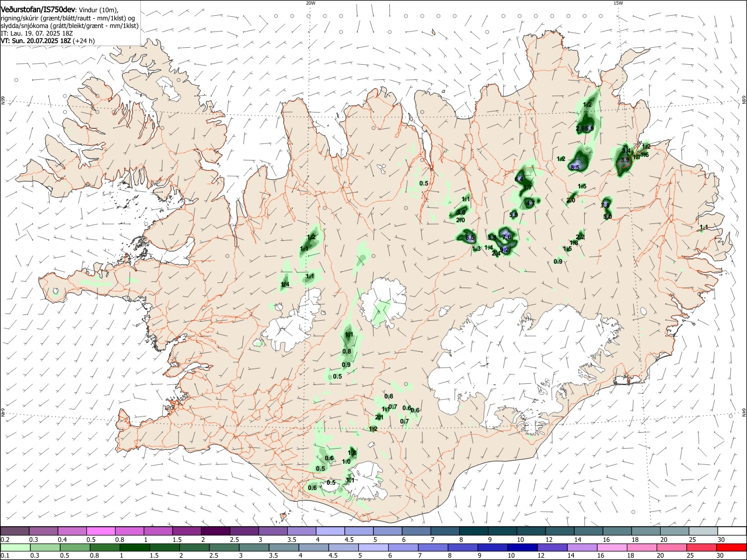This screenshot has height=560, width=747.
Task: Click the darkest green legend swatch between 1 and 1.5
Action: click(134, 547)
